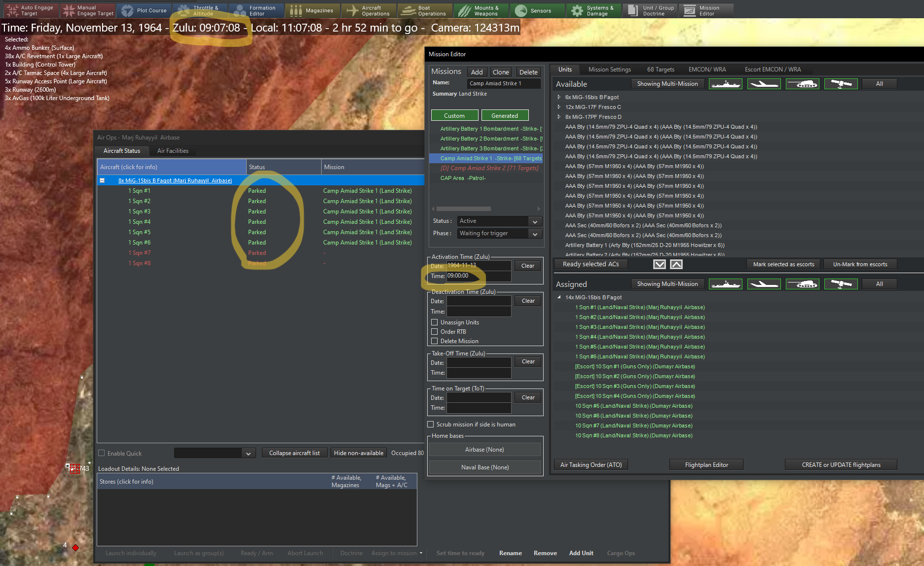Filter Assigned units by satellite icon

pos(841,284)
